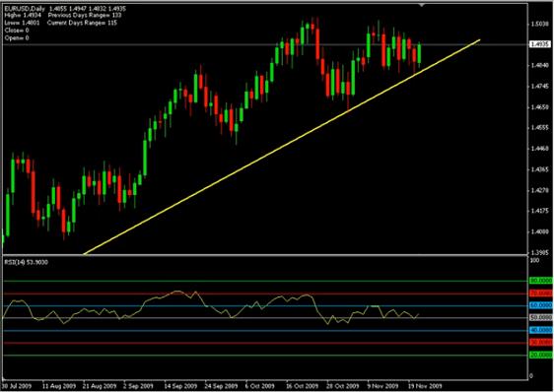Screen dimensions: 554x392
Task: Click the 21 Aug 2009 date label
Action: [x=100, y=386]
